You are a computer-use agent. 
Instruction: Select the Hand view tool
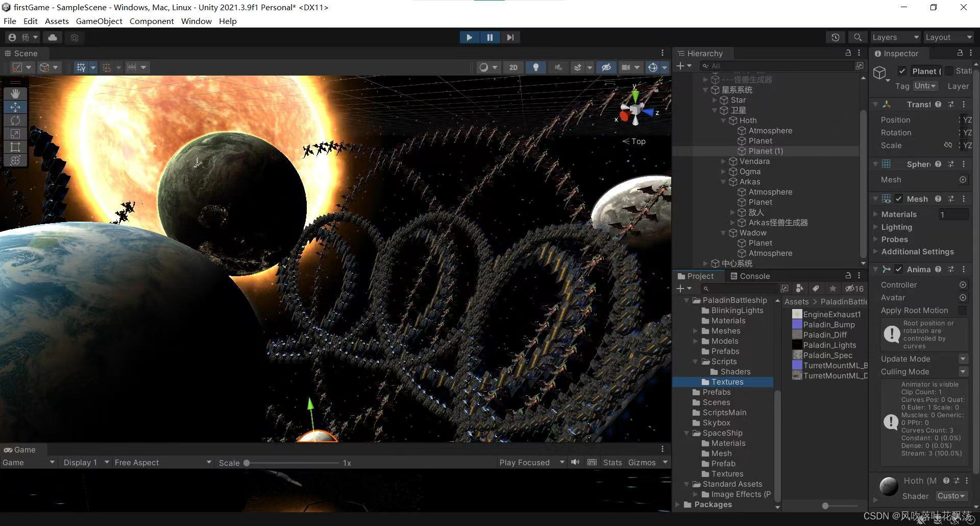[x=15, y=93]
